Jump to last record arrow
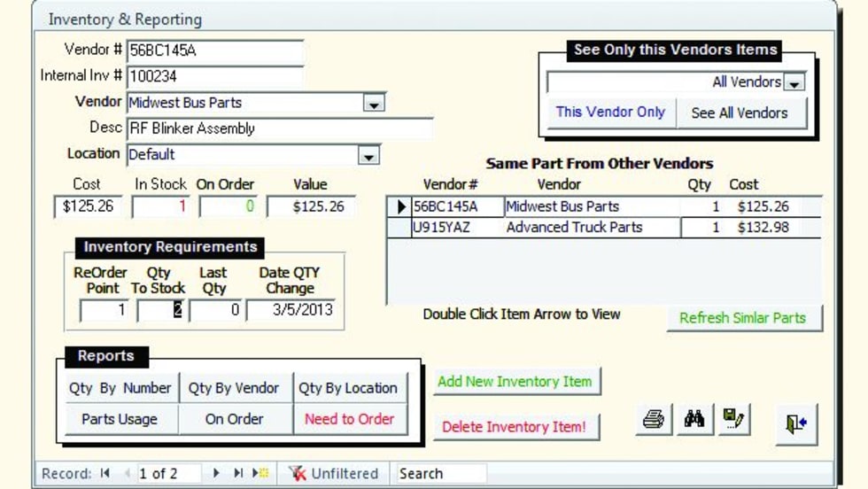 [237, 473]
